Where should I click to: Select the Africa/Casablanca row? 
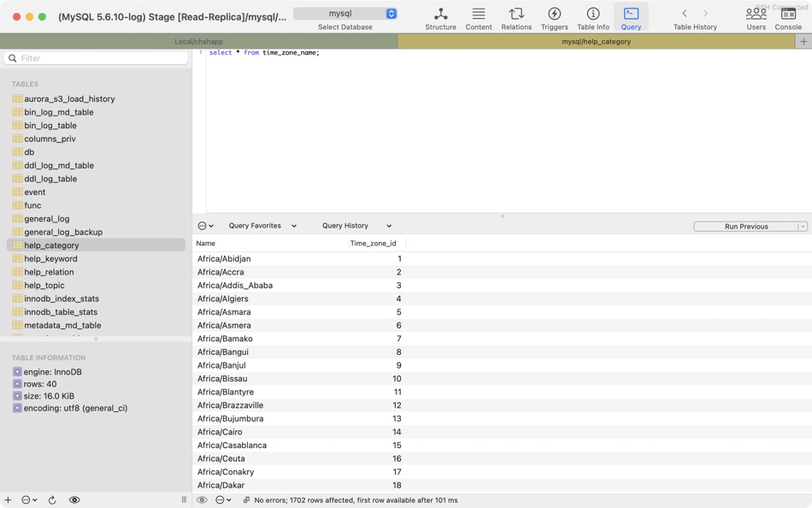tap(502, 446)
